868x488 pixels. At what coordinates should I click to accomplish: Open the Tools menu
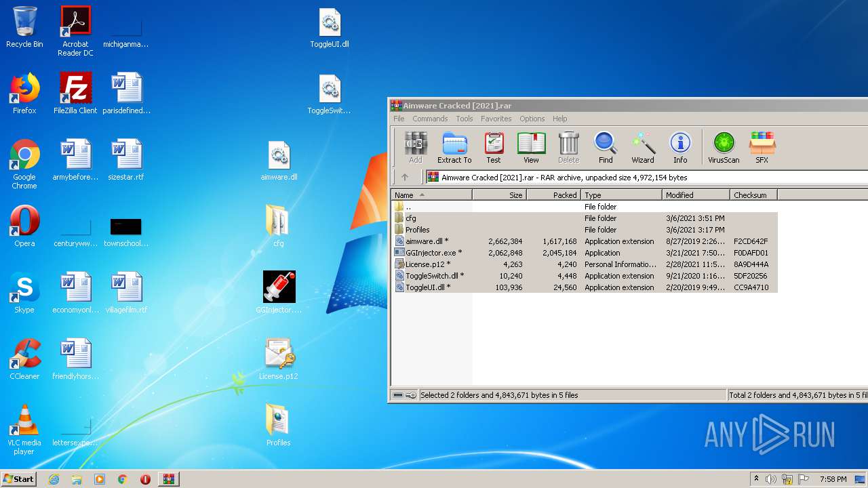(465, 119)
